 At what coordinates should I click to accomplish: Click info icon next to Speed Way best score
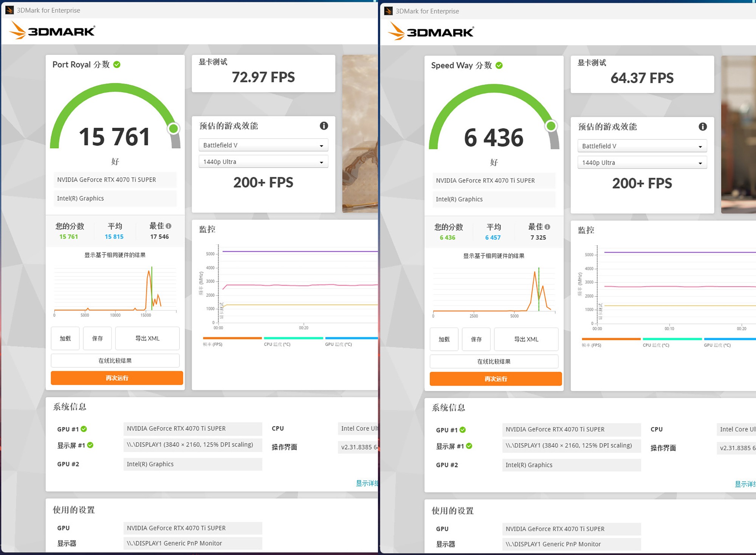[x=547, y=227]
